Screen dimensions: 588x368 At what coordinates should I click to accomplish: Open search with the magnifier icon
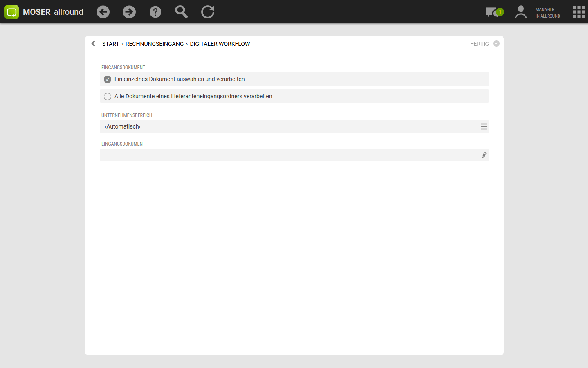click(x=182, y=12)
